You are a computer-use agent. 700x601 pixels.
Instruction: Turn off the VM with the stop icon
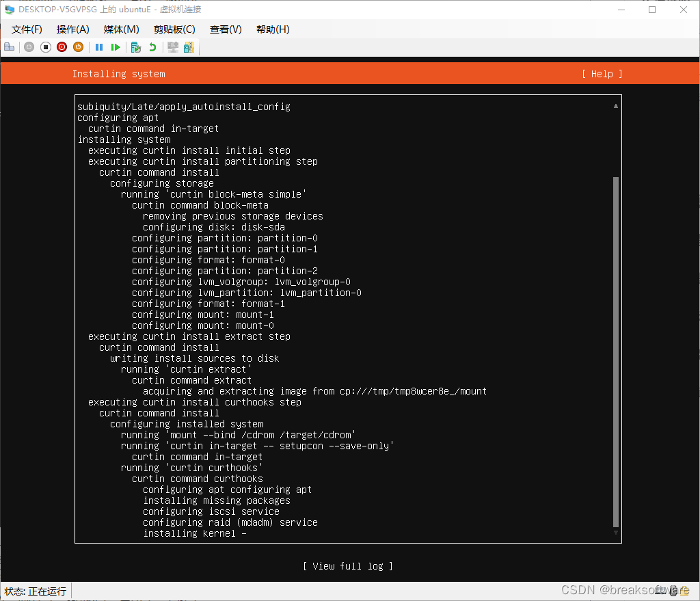(x=46, y=47)
